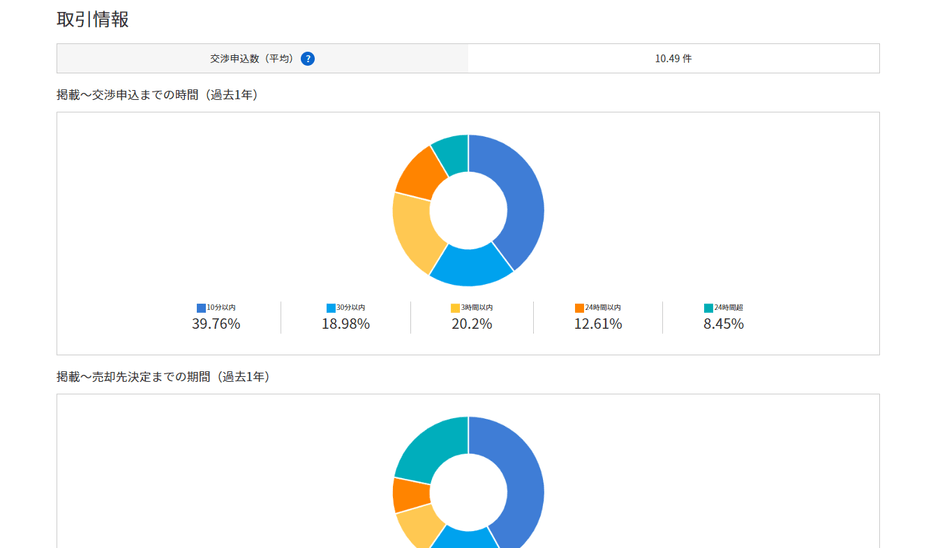Click the 20.2% value in the legend
Viewport: 940px width, 548px height.
click(x=472, y=324)
